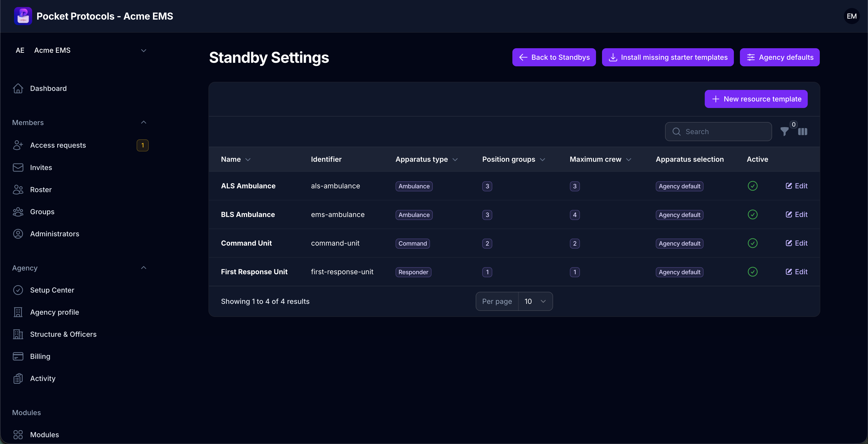Click Agency default badge in Command Unit row
Screen dimensions: 868x444
pyautogui.click(x=679, y=244)
